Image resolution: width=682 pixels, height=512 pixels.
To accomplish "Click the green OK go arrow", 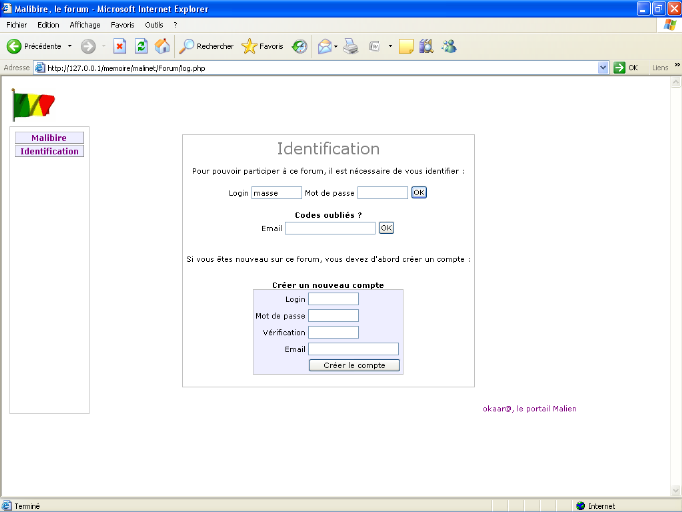I will tap(619, 68).
